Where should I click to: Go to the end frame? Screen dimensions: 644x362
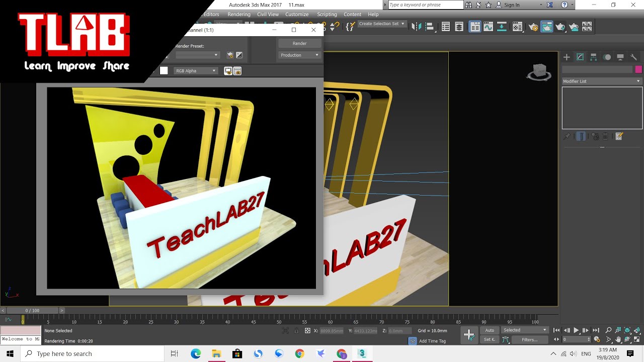[x=596, y=330]
